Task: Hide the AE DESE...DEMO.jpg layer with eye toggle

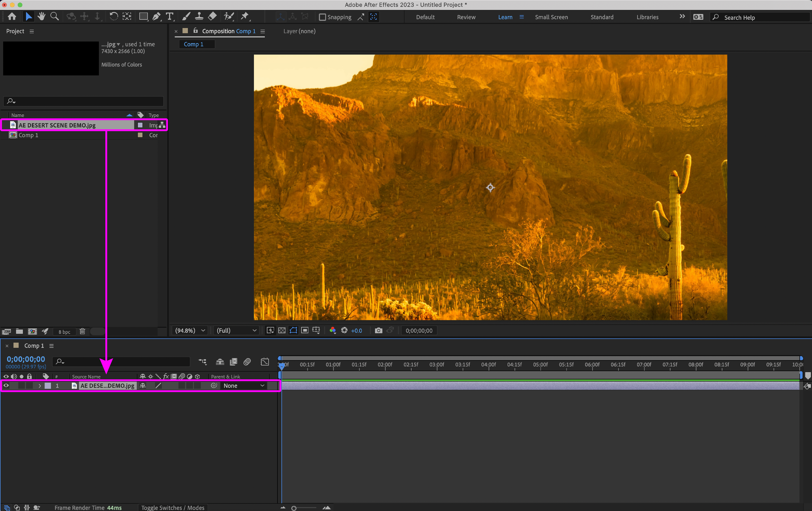Action: click(x=6, y=386)
